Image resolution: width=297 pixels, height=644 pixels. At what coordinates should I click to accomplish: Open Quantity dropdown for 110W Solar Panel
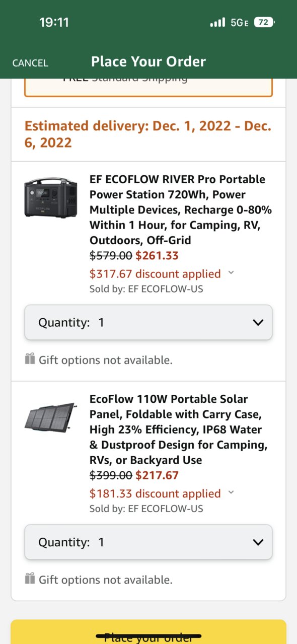pyautogui.click(x=148, y=542)
